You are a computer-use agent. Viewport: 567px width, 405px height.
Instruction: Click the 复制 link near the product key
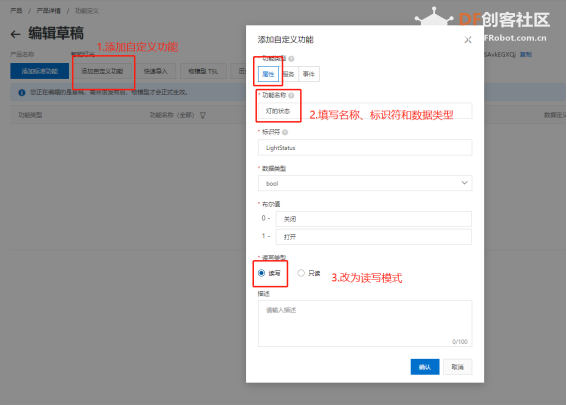pyautogui.click(x=526, y=55)
